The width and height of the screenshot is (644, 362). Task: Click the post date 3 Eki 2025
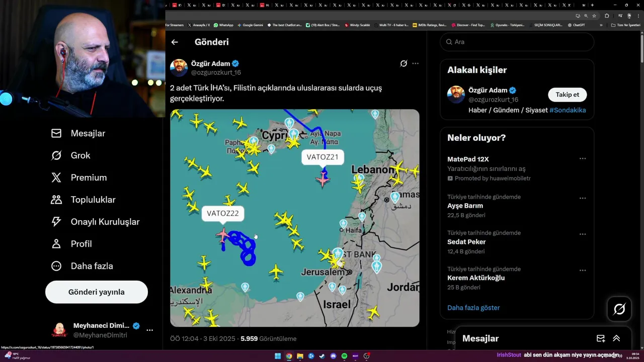218,339
